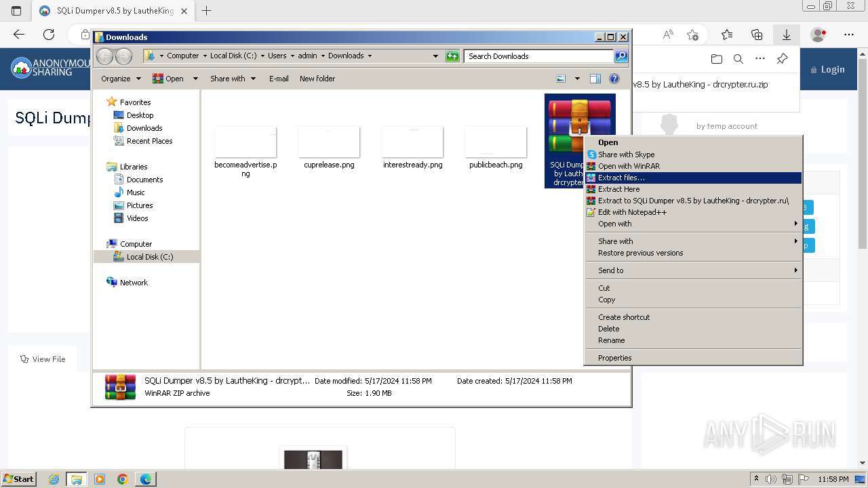Select Pictures library

140,205
